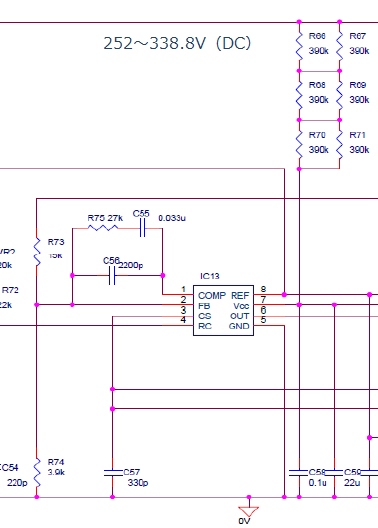The width and height of the screenshot is (378, 528).
Task: Click resistor R74 3.9k symbol
Action: [x=37, y=472]
